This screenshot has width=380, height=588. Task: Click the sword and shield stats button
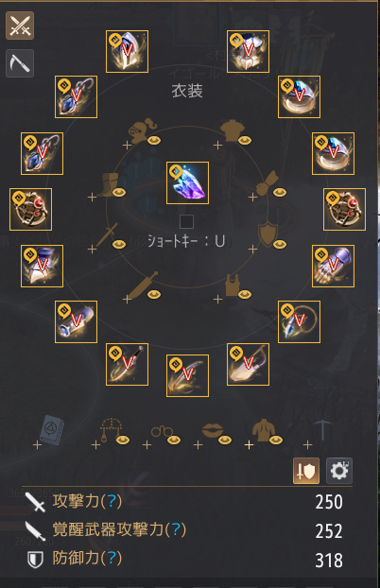[x=306, y=471]
